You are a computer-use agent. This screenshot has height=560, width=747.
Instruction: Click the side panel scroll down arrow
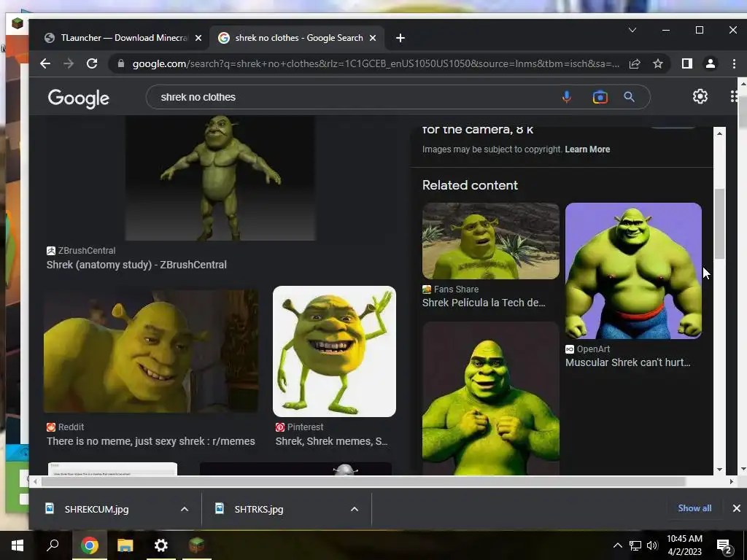click(x=719, y=469)
